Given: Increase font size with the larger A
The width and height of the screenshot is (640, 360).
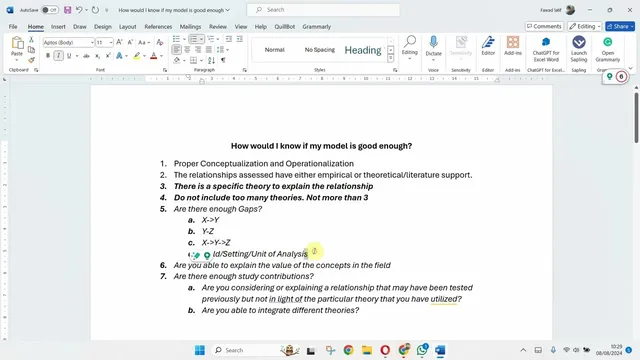Looking at the screenshot, I should point(119,42).
